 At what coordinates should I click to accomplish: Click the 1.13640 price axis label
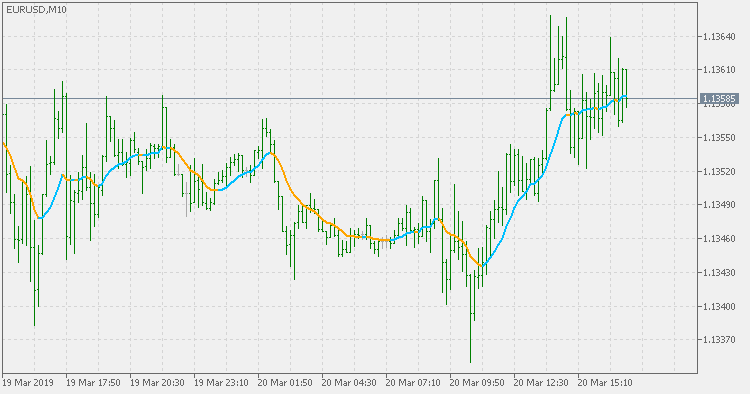point(719,36)
